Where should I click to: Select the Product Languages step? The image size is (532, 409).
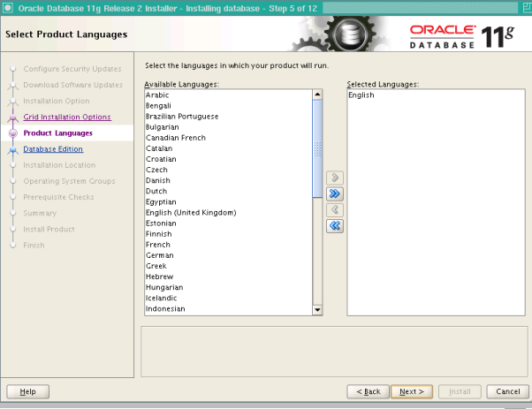click(57, 133)
